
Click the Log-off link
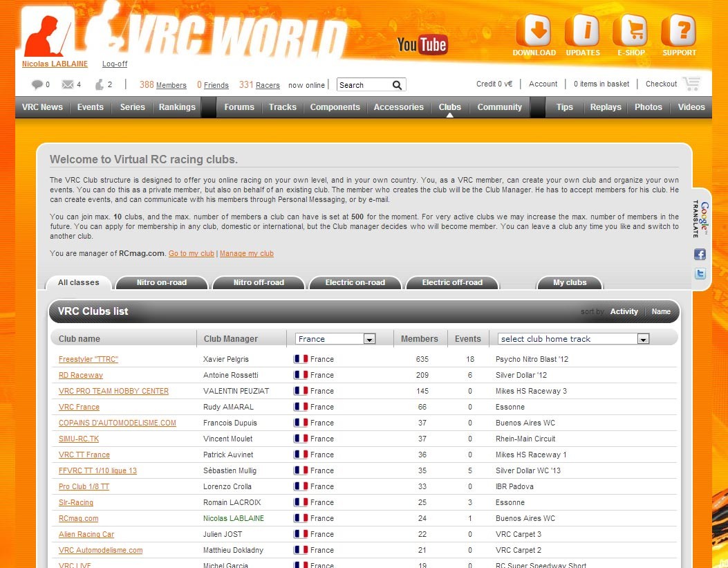coord(115,64)
